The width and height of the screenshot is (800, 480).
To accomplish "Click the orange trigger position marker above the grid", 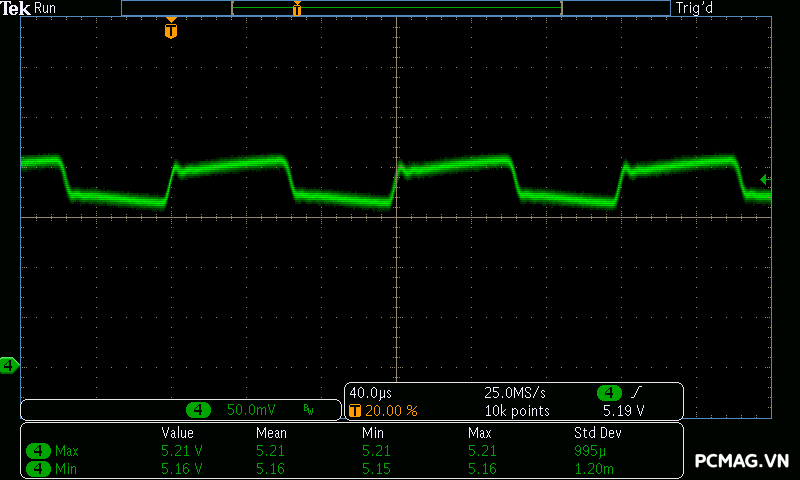I will tap(171, 30).
